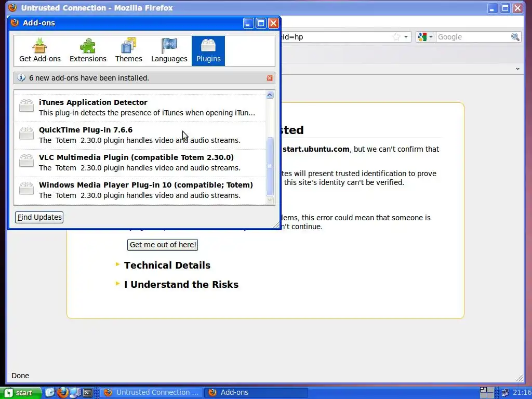Open terminal from the quick launch icon
The height and width of the screenshot is (399, 532).
click(88, 393)
